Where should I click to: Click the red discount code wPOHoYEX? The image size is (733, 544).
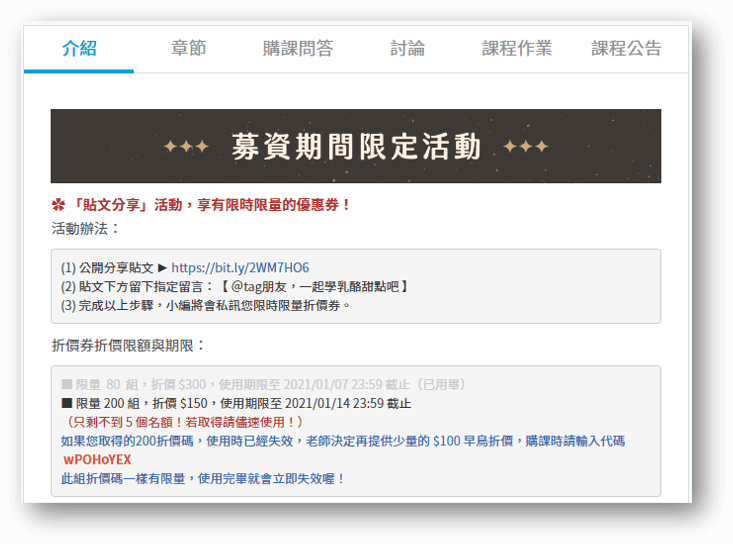(x=97, y=460)
